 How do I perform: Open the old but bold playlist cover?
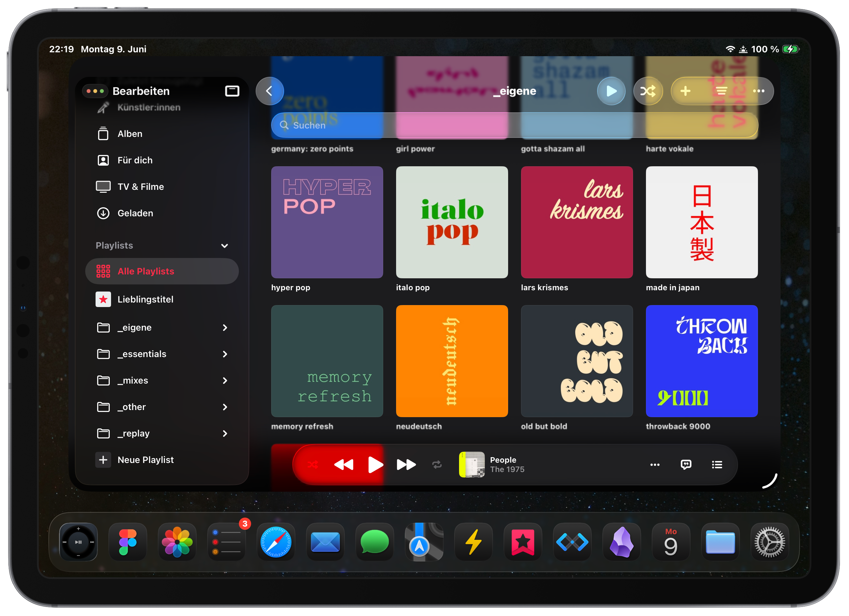click(x=577, y=361)
